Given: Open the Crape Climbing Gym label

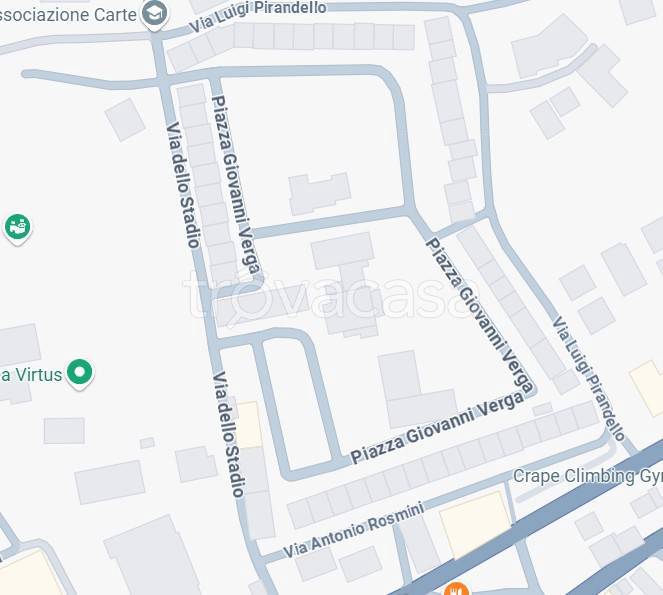Looking at the screenshot, I should pos(588,476).
